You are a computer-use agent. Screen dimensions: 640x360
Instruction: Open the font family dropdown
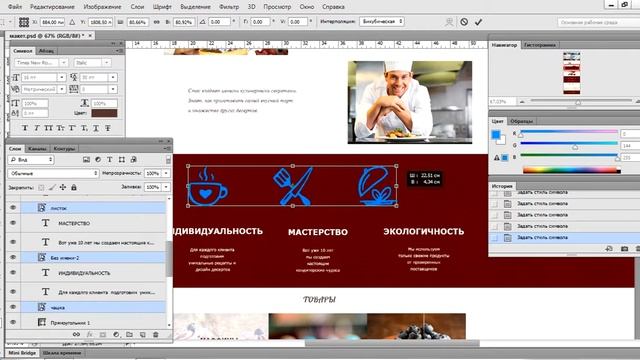click(64, 62)
